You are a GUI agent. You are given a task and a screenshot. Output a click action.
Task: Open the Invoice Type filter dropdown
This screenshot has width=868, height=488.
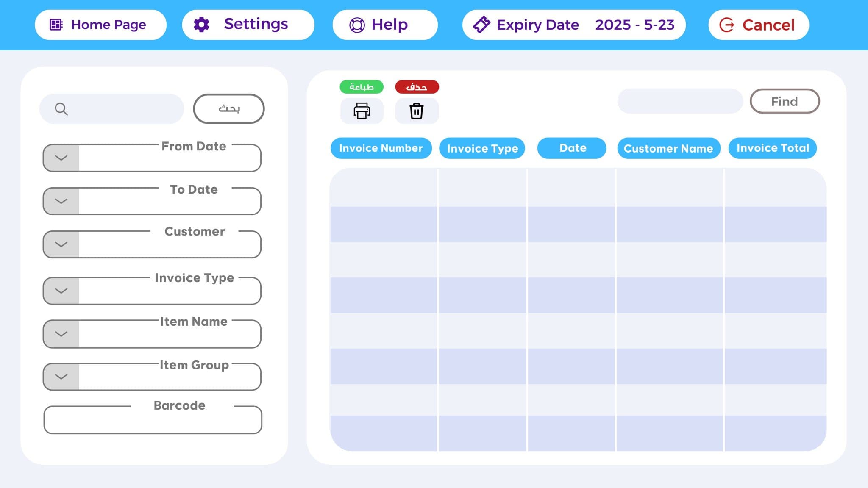[61, 291]
